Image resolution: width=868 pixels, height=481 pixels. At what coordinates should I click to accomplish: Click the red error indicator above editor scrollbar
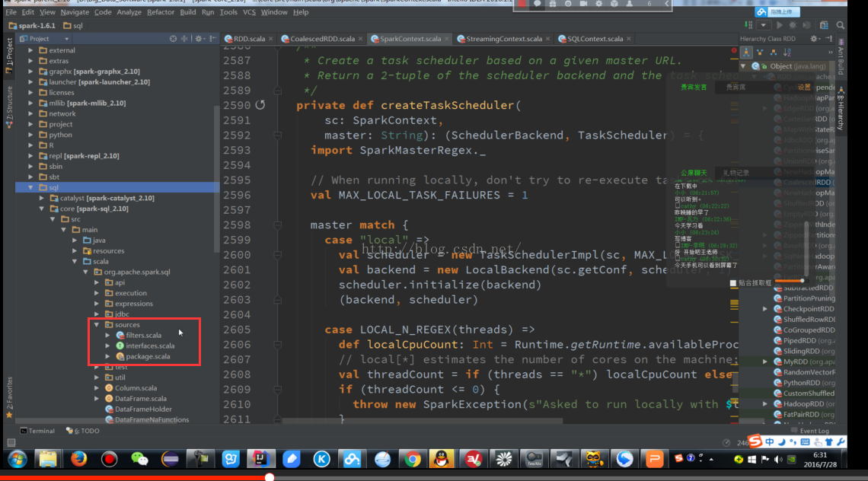point(734,50)
